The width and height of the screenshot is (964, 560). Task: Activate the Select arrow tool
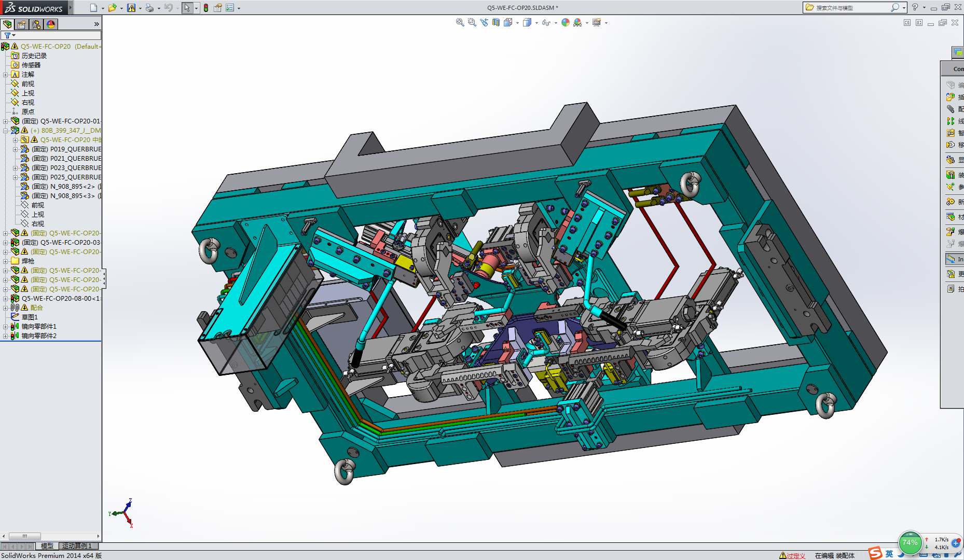[x=187, y=8]
